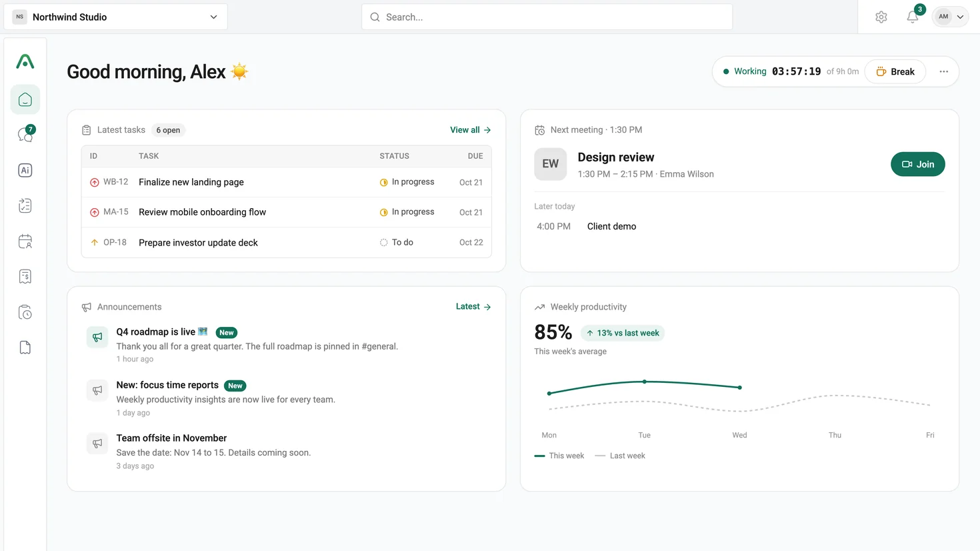The width and height of the screenshot is (980, 551).
Task: Click the Wednesday data point on productivity chart
Action: pyautogui.click(x=740, y=388)
